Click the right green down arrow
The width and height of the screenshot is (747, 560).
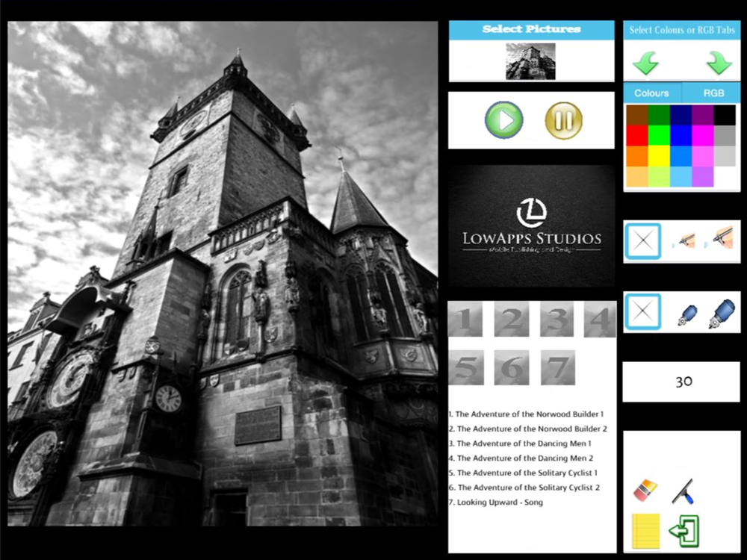[719, 63]
